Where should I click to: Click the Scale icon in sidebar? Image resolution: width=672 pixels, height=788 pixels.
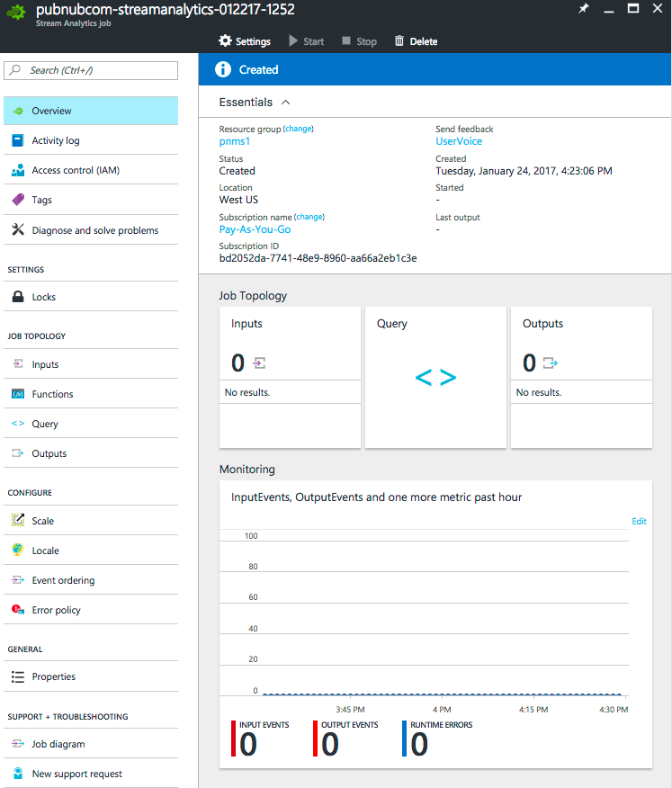tap(18, 520)
